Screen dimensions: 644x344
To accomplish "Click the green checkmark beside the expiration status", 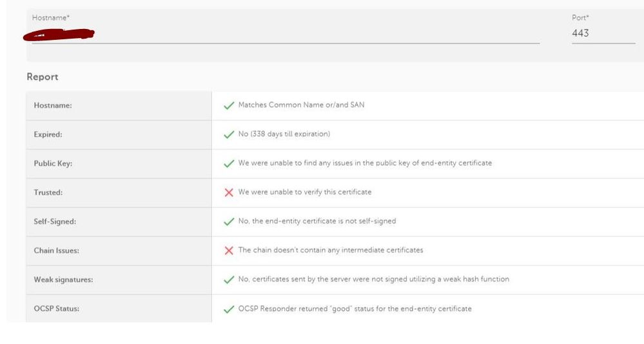I will pos(229,135).
